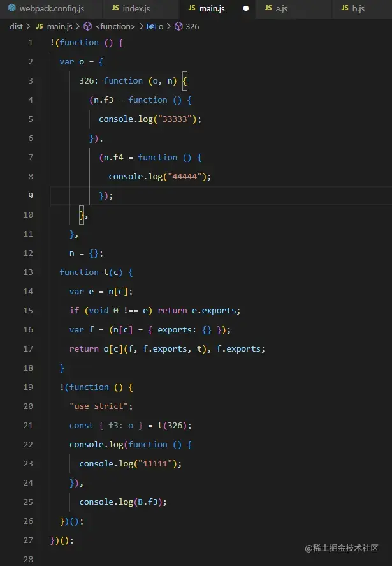Click 'var o = {' on line 2
392x566 pixels.
click(82, 62)
